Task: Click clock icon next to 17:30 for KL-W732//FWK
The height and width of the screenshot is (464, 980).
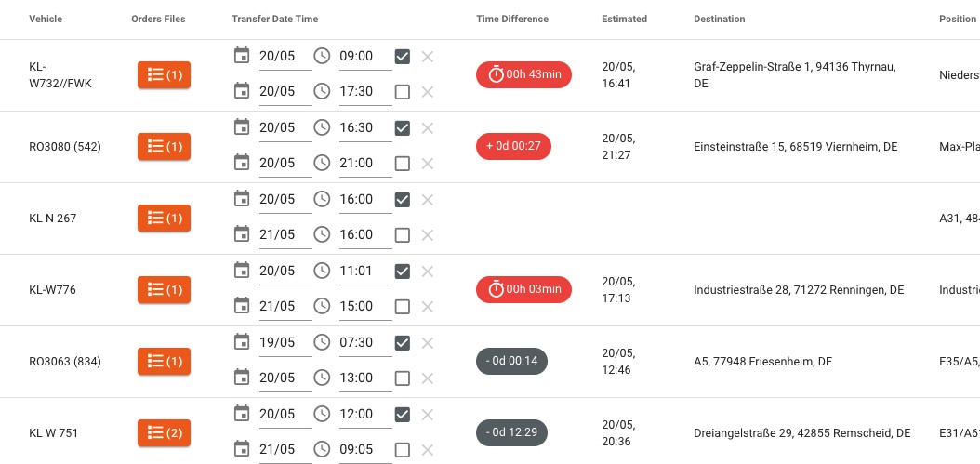Action: [322, 91]
